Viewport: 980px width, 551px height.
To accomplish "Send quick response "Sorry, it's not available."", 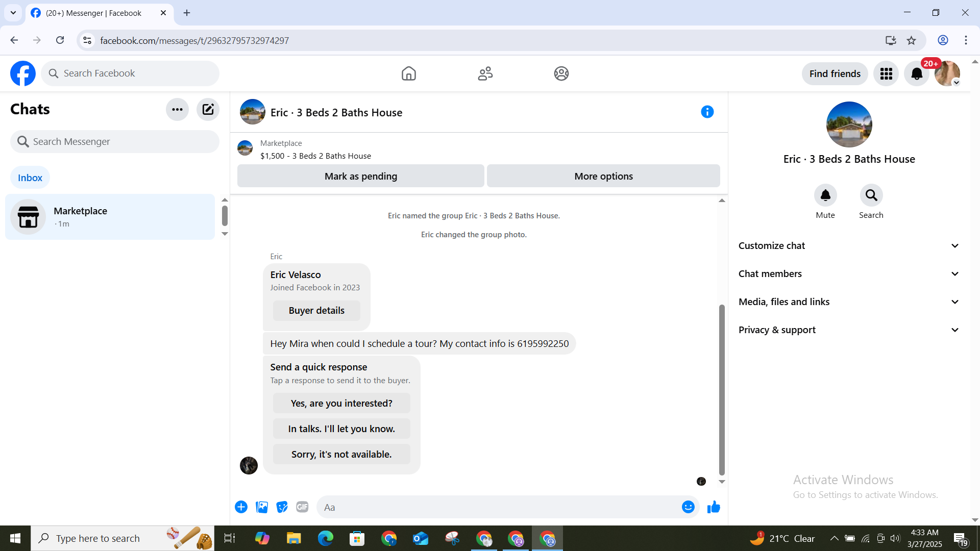I will (x=341, y=454).
